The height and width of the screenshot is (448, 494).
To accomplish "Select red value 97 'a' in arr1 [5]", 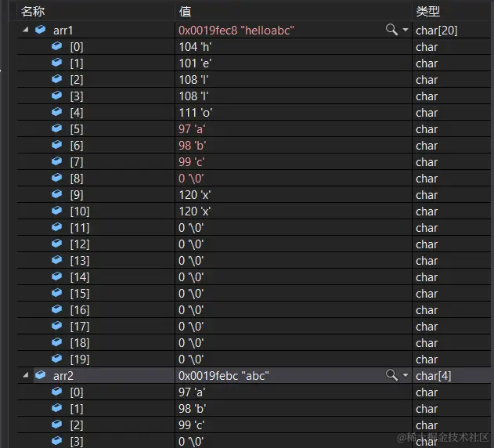I will [192, 129].
